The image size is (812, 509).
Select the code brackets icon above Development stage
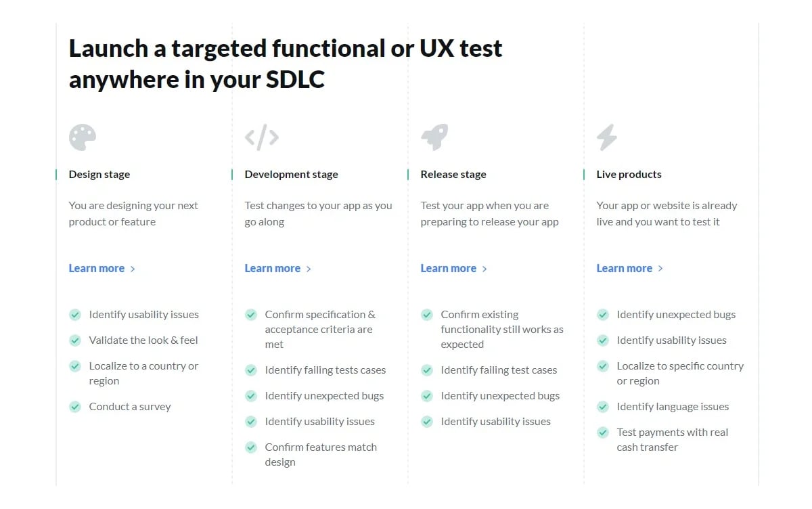[x=261, y=137]
